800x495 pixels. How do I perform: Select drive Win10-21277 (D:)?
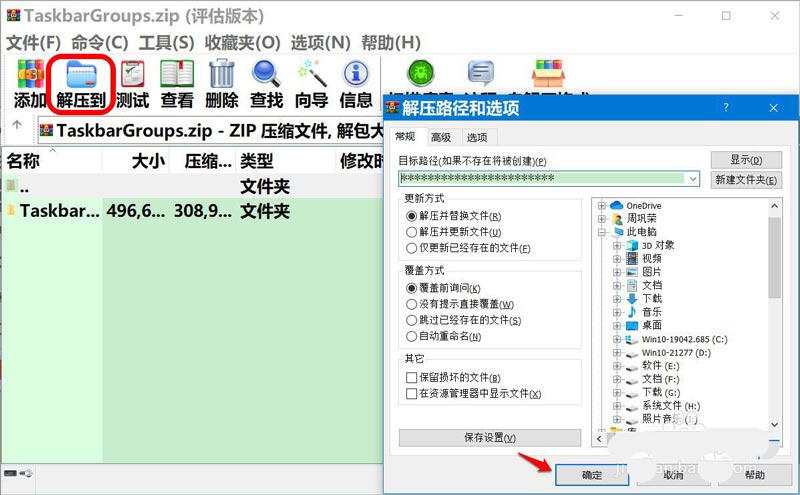point(669,353)
